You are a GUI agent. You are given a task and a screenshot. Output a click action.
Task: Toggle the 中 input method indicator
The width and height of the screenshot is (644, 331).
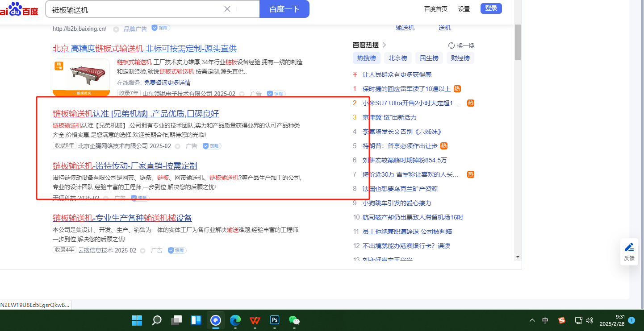pos(545,320)
